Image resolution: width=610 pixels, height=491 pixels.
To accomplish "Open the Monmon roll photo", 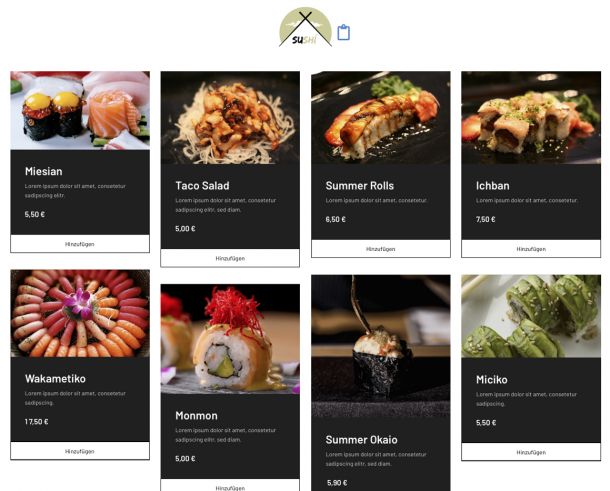I will point(230,339).
